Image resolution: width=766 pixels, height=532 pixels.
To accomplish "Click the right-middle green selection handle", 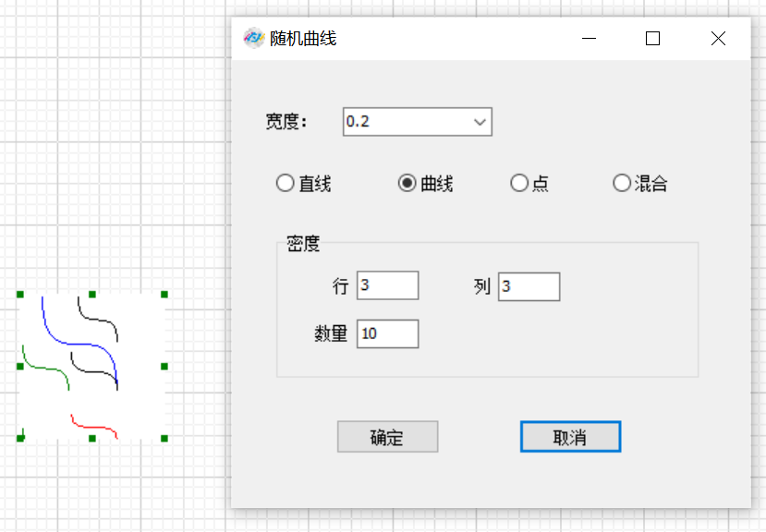I will pyautogui.click(x=164, y=367).
